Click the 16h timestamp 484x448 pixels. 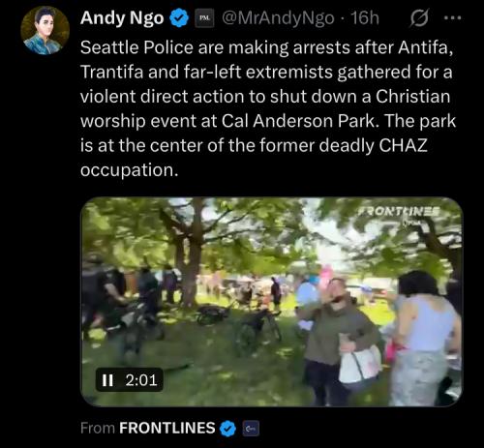(x=365, y=18)
